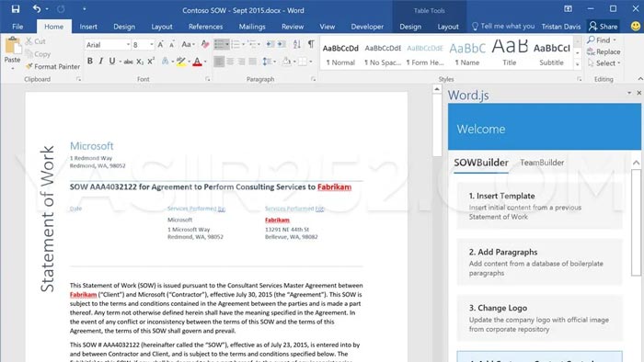Open the Change Case menu
This screenshot has width=644, height=362.
pyautogui.click(x=188, y=44)
